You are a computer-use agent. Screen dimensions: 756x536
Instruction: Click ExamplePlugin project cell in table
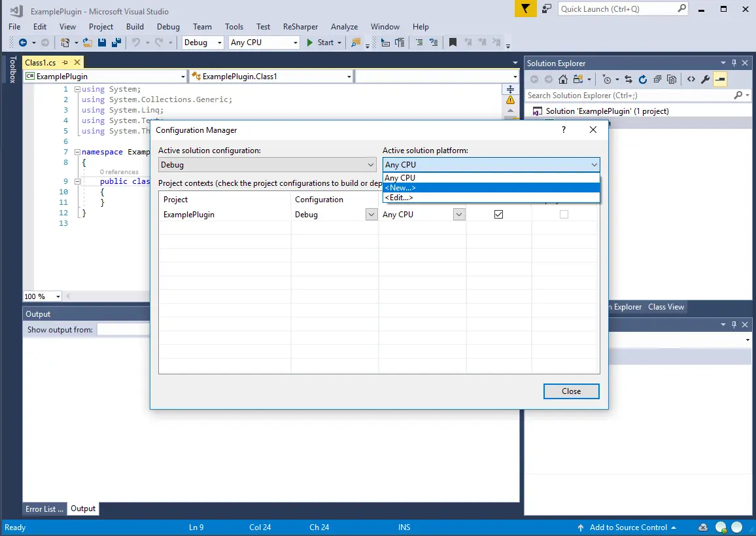(225, 214)
